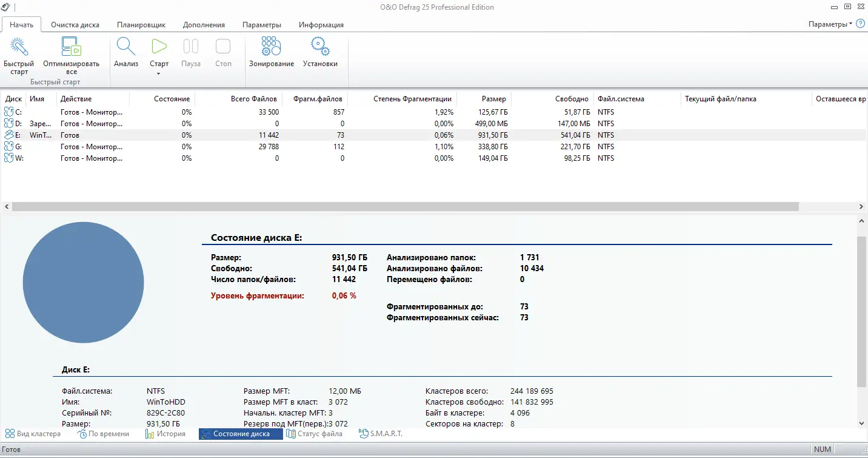Image resolution: width=868 pixels, height=458 pixels.
Task: Click the down arrow of vertical scrollbar
Action: click(862, 423)
